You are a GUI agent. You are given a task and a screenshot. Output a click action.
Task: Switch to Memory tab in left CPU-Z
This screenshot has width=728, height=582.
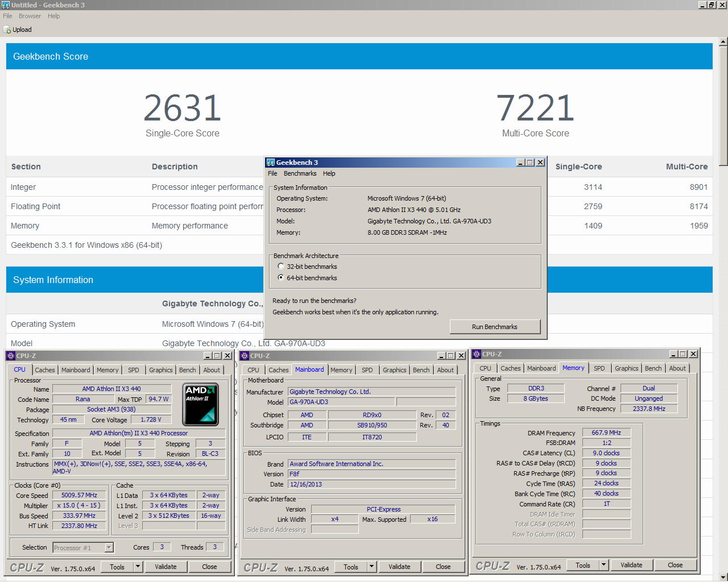click(x=107, y=370)
